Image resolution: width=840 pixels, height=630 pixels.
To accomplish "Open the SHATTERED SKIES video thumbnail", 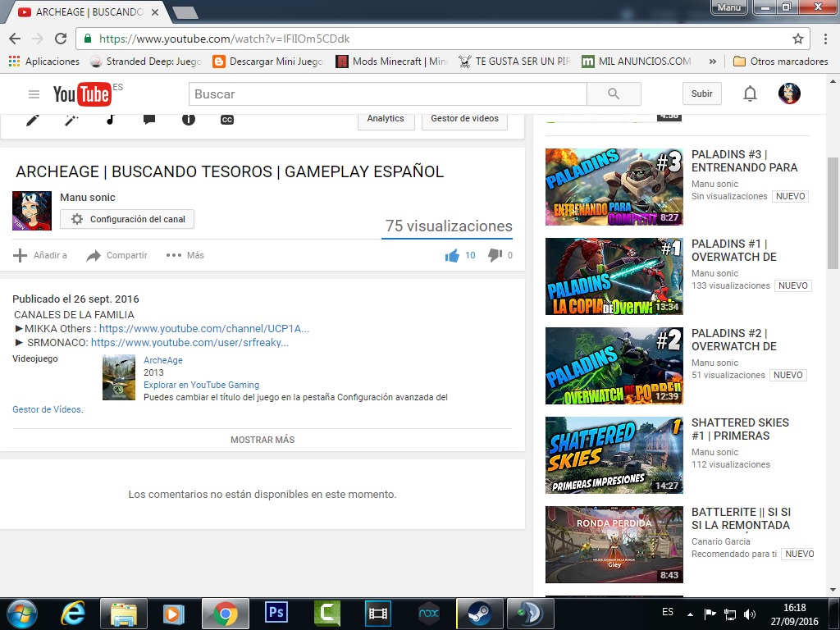I will click(614, 455).
